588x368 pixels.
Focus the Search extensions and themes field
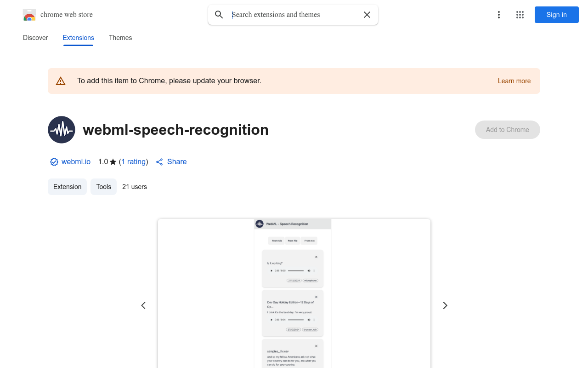pyautogui.click(x=293, y=15)
